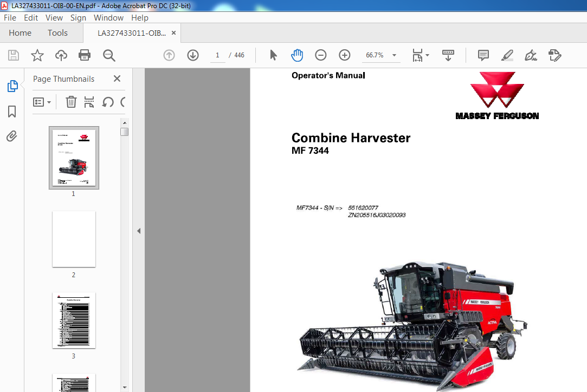Viewport: 587px width, 392px height.
Task: Click the scrolling mode keyboard icon
Action: point(448,55)
